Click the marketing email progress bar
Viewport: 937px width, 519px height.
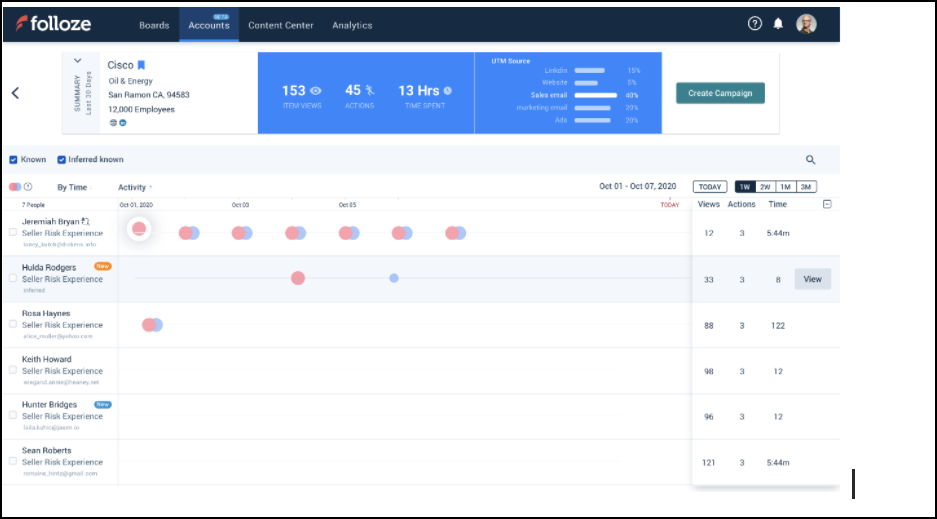[x=592, y=108]
